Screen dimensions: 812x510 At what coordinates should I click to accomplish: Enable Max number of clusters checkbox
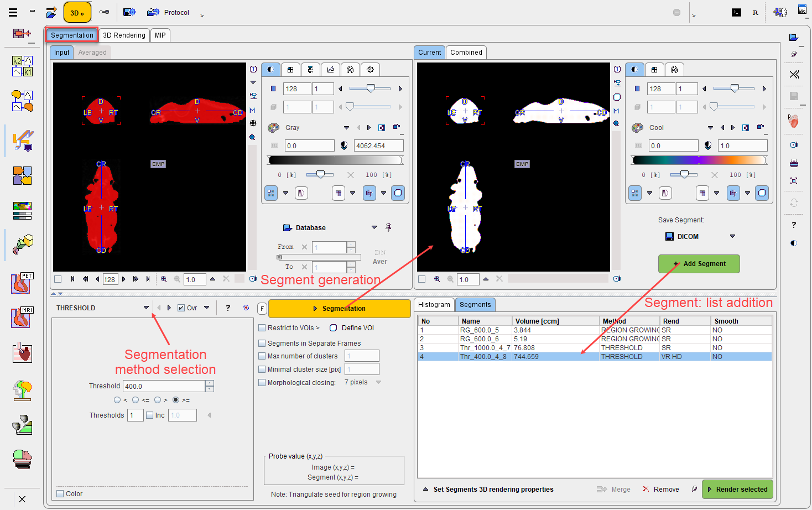click(x=262, y=356)
